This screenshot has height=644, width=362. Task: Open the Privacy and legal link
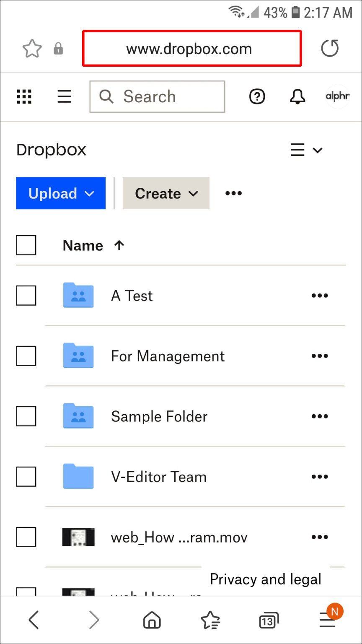click(x=266, y=579)
